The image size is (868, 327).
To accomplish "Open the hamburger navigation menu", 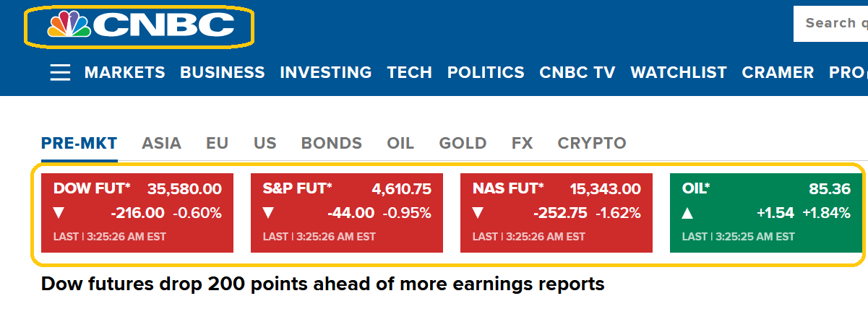I will click(x=61, y=72).
